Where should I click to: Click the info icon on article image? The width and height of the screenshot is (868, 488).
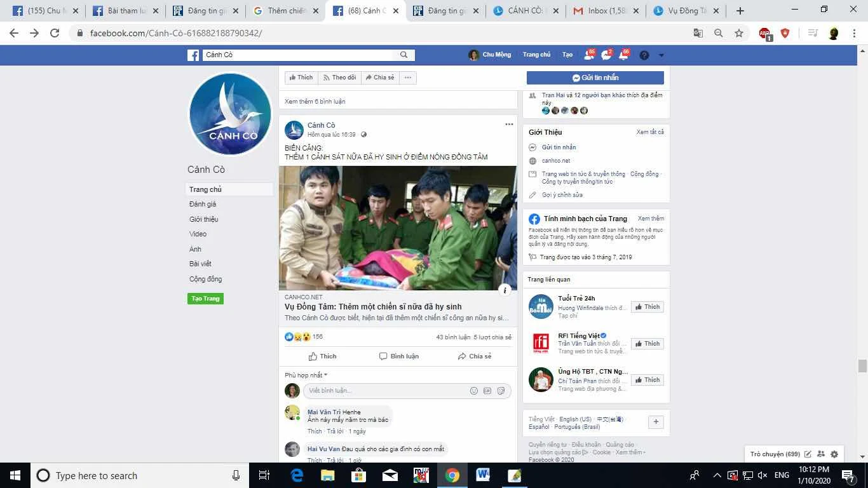505,290
